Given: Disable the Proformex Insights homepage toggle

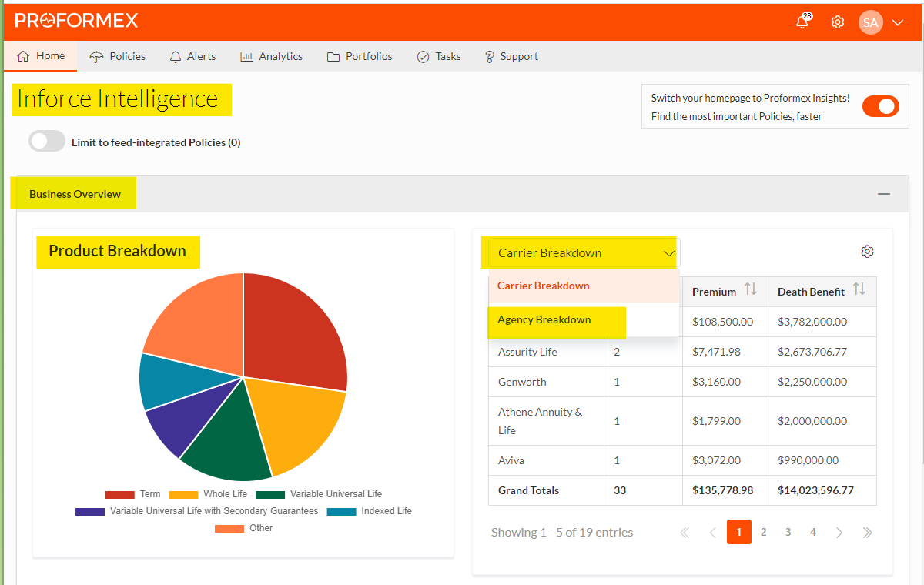Looking at the screenshot, I should 880,106.
